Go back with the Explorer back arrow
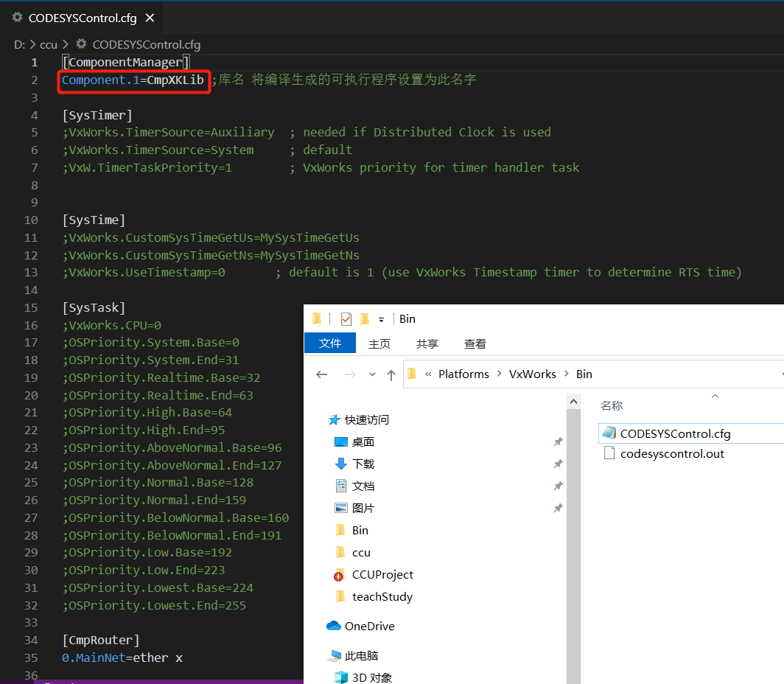Screen dimensions: 784x684 pos(322,374)
